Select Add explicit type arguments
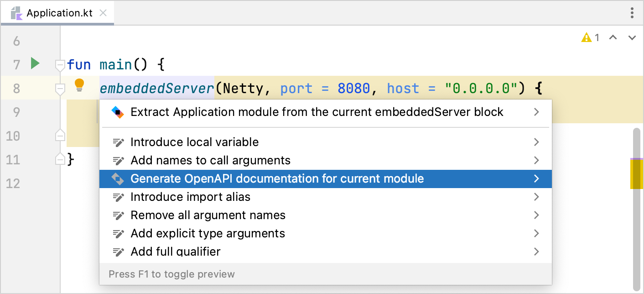 [x=208, y=233]
